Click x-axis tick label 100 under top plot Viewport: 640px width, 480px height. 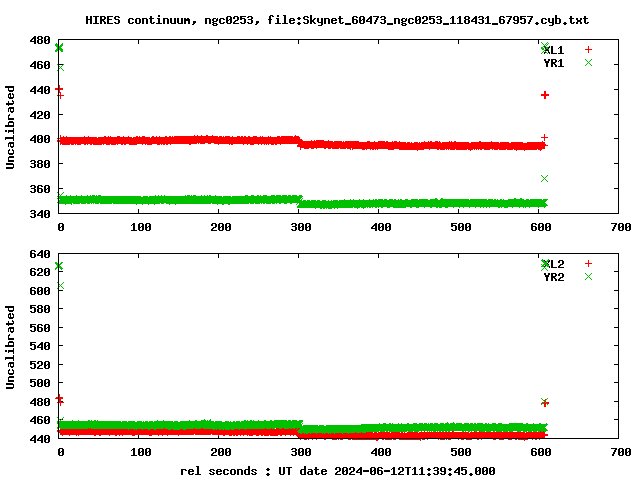pos(141,227)
